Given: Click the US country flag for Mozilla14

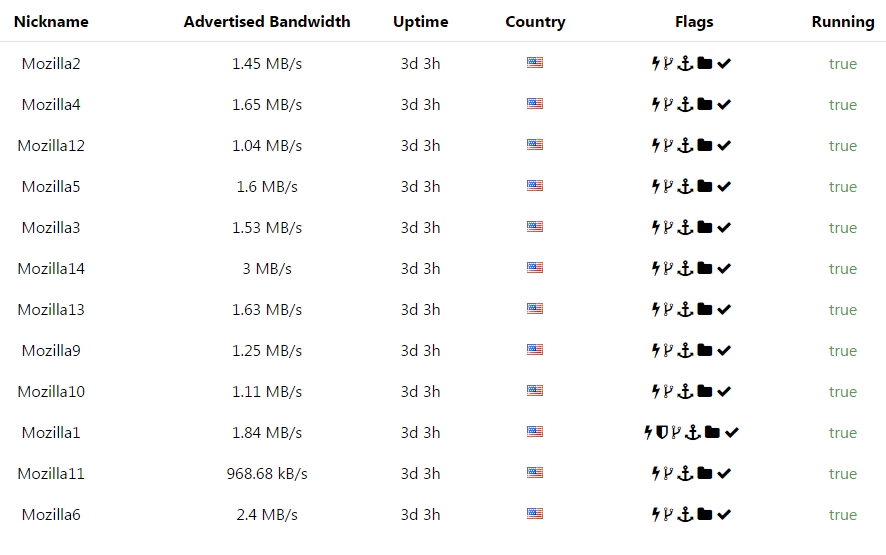Looking at the screenshot, I should pyautogui.click(x=535, y=268).
